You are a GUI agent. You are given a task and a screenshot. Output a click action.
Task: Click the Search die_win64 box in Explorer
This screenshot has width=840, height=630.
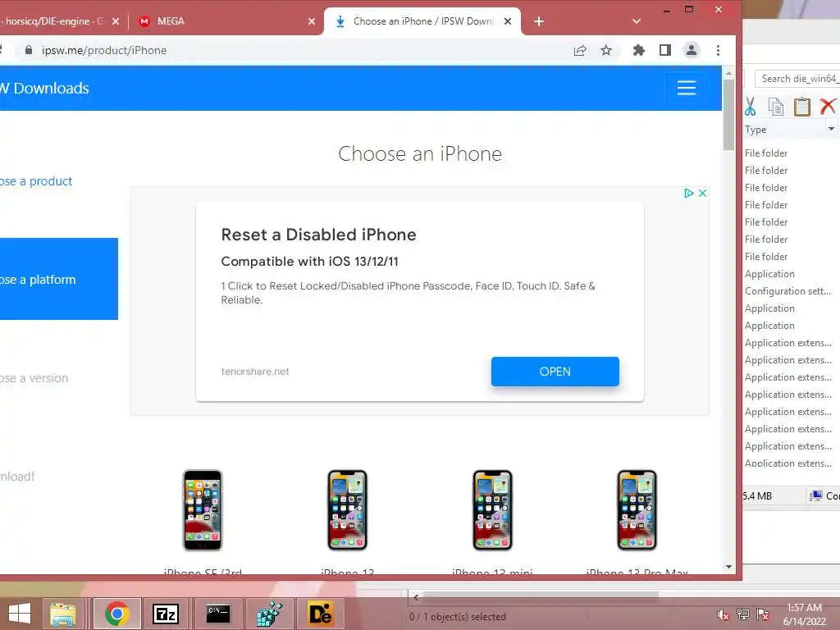coord(797,79)
